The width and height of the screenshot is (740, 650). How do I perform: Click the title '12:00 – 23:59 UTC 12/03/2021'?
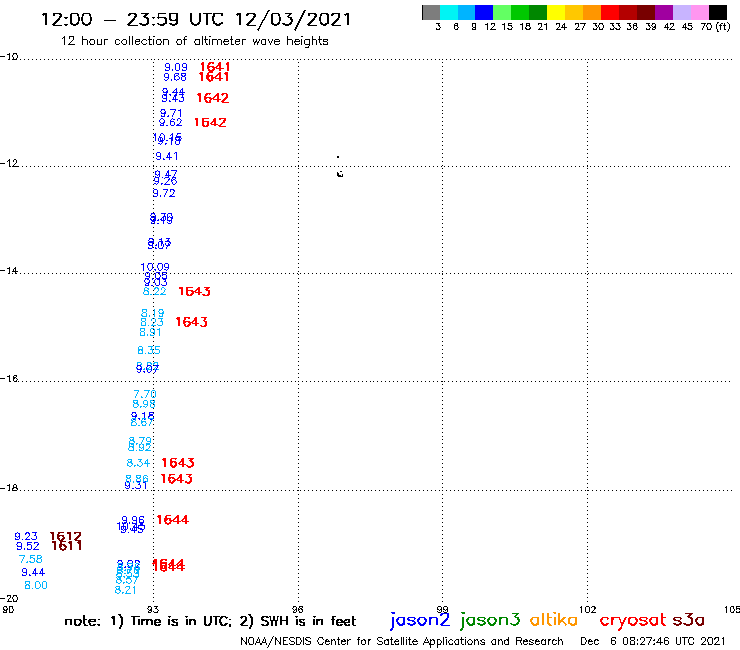pos(196,19)
